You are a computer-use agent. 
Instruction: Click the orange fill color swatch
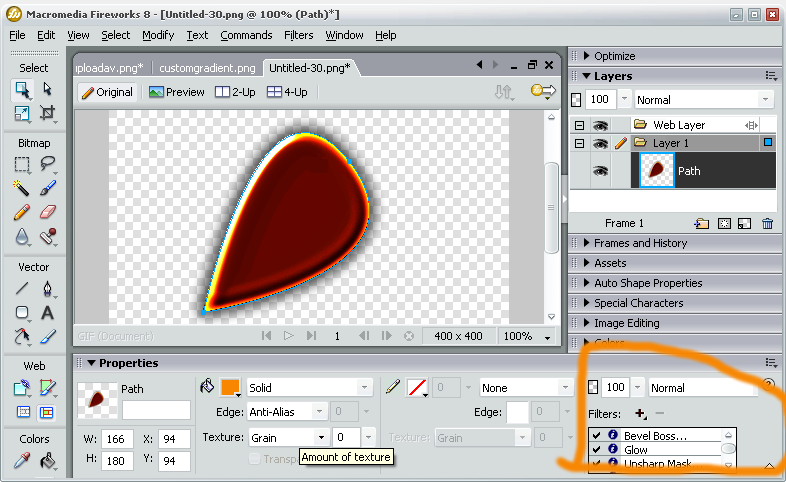tap(230, 387)
